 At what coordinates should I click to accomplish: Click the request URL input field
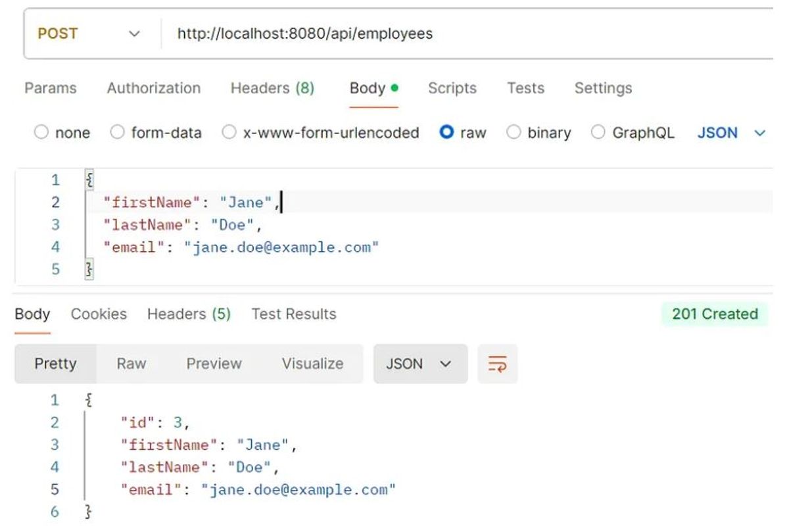[460, 34]
